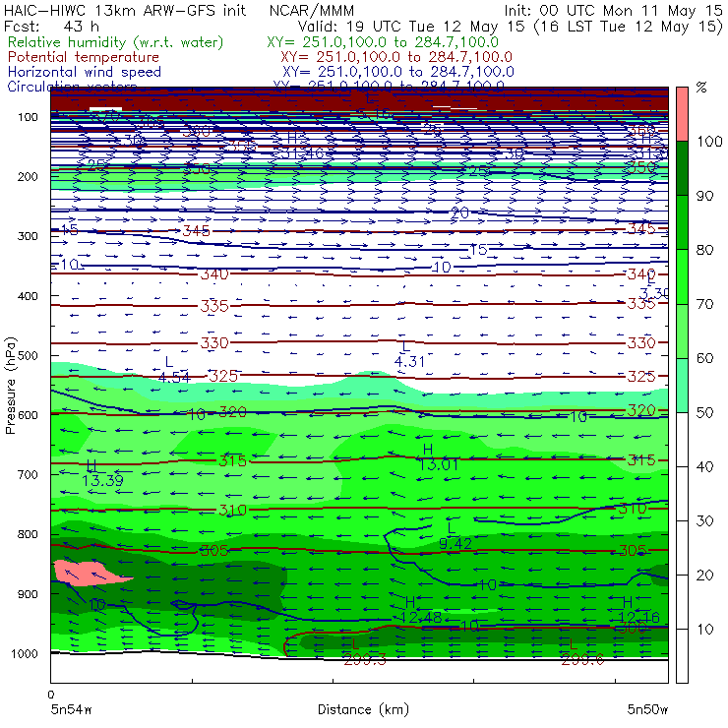Click the '%' unit above the color bar
Screen dimensions: 728x728
[701, 88]
